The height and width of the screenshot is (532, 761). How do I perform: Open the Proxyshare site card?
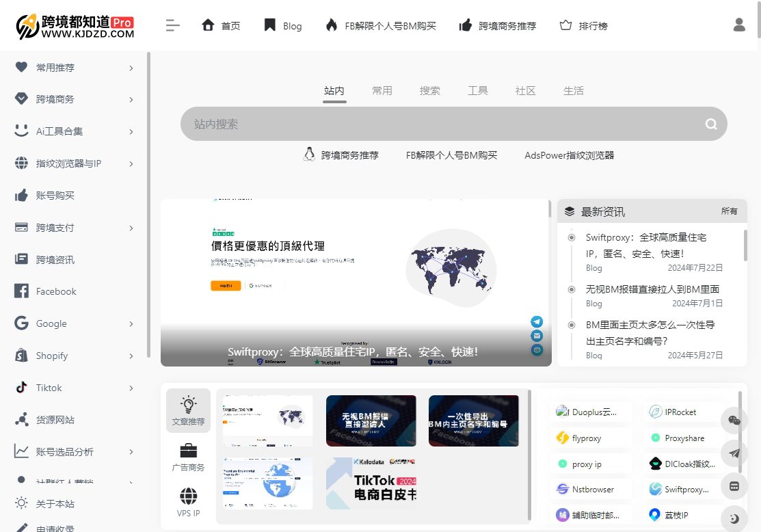coord(684,438)
